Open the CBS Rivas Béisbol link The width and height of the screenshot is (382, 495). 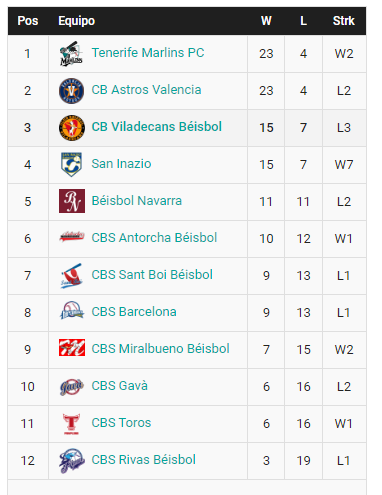[x=143, y=460]
